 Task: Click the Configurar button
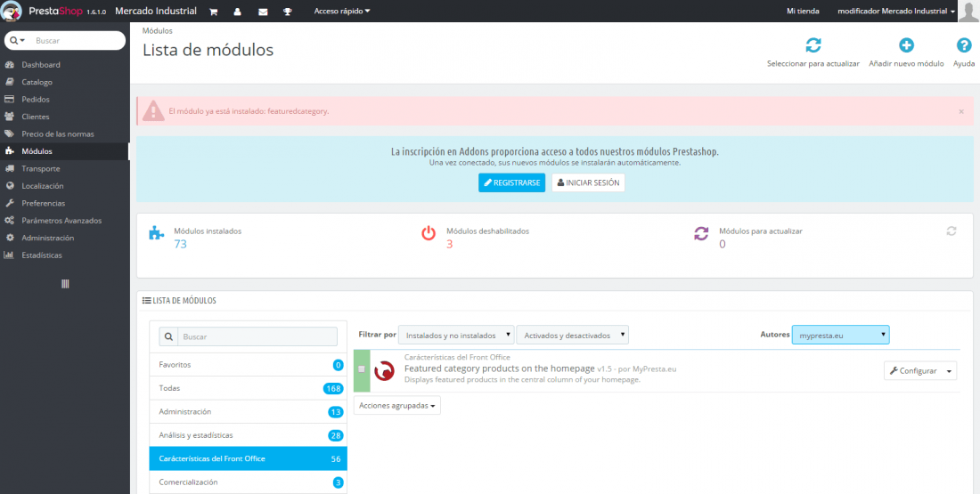tap(912, 371)
